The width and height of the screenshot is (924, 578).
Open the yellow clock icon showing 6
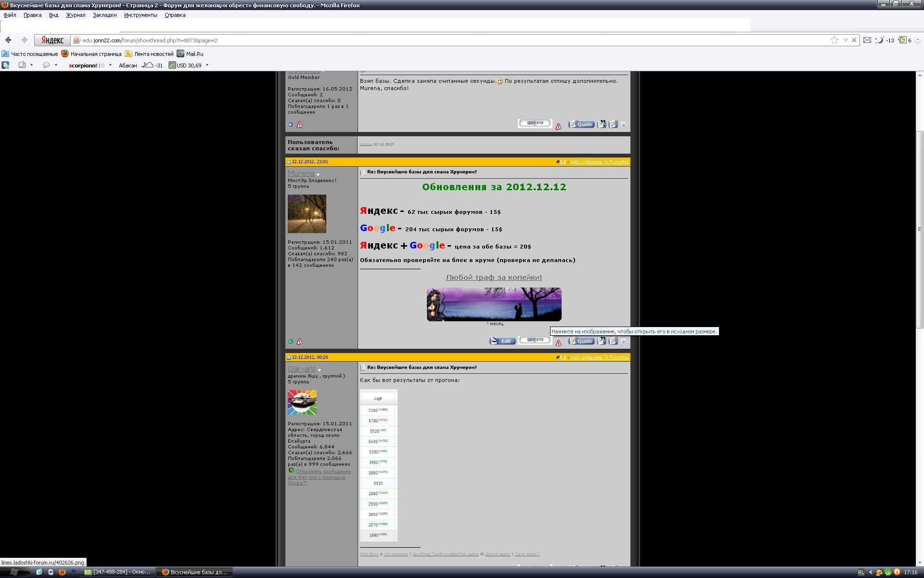(x=905, y=40)
